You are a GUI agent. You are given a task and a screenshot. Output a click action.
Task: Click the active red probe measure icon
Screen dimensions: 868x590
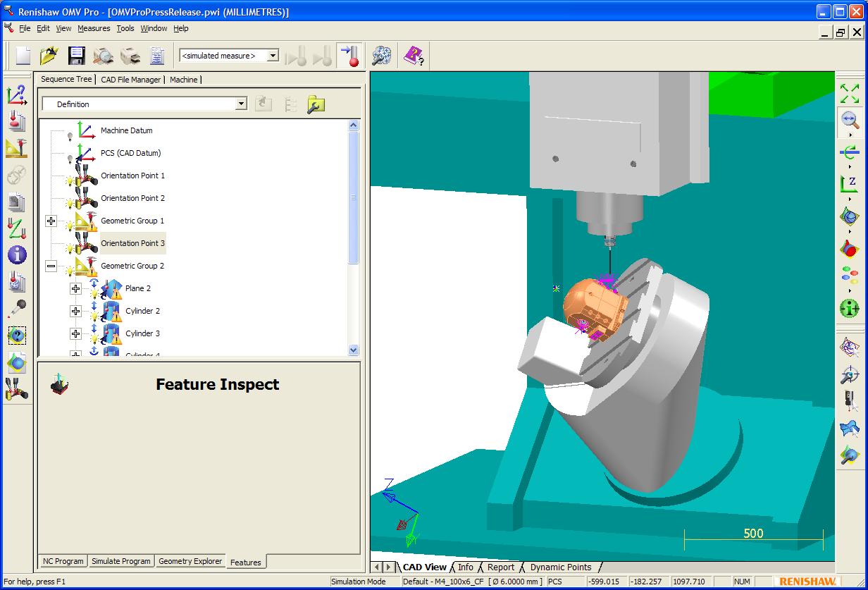(349, 56)
